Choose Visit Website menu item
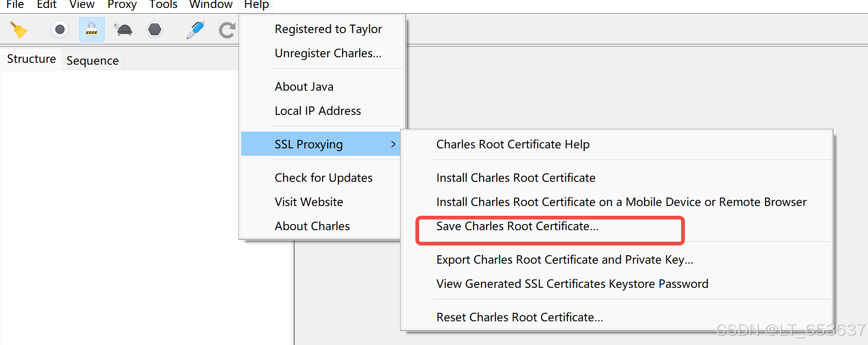 tap(321, 202)
